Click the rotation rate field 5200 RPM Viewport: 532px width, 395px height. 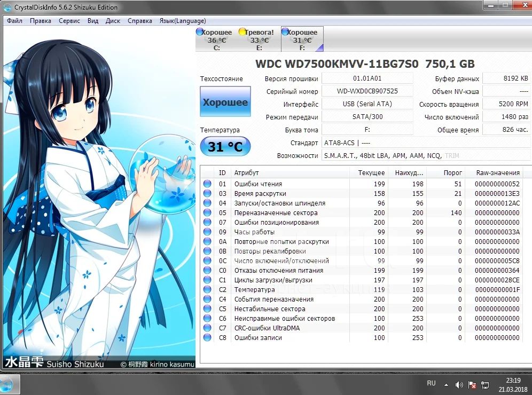[x=506, y=104]
